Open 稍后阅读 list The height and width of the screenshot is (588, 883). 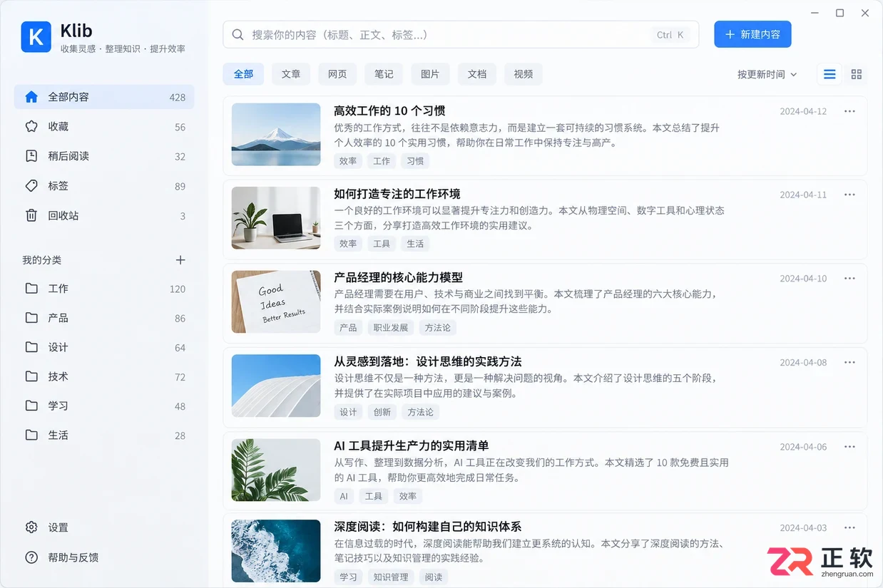(x=104, y=156)
